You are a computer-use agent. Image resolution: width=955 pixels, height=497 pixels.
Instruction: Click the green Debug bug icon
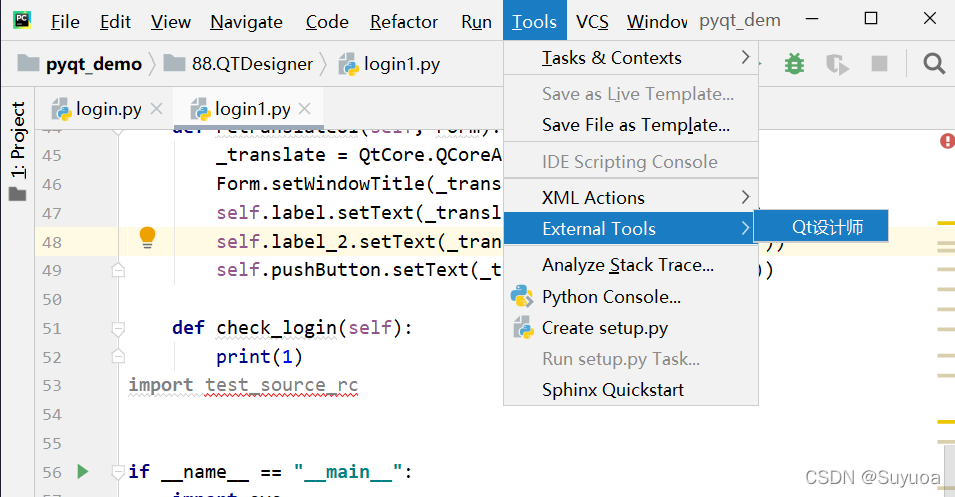[x=795, y=64]
